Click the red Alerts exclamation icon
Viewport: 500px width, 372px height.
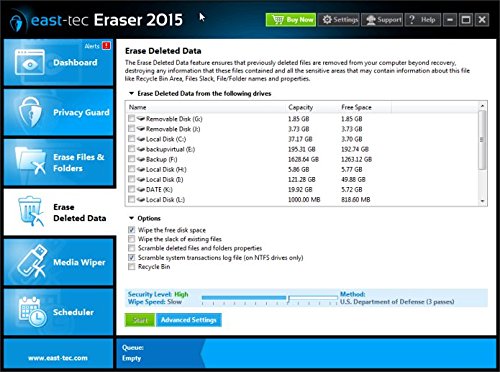point(106,46)
